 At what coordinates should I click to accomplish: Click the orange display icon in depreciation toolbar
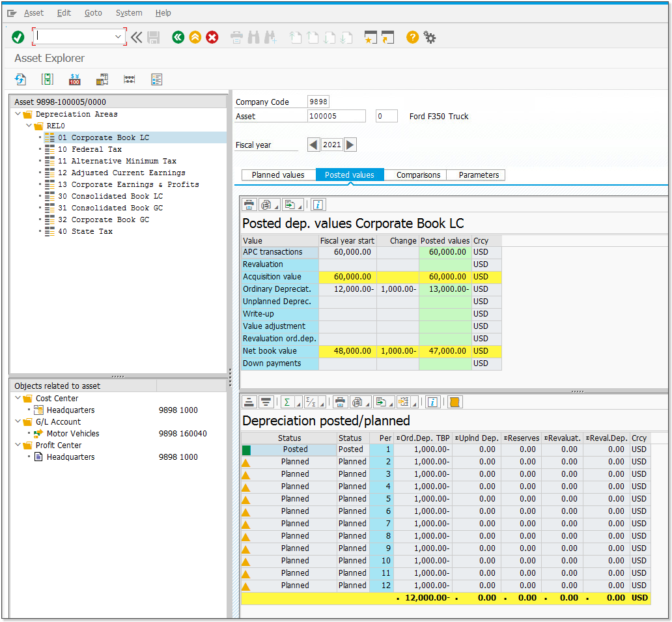pos(455,402)
